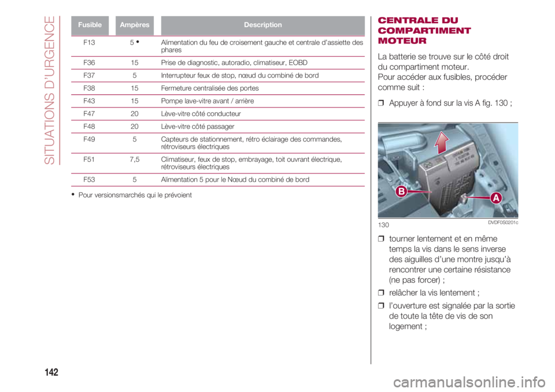Click figure code DVDF0S0201c
The height and width of the screenshot is (392, 555).
(503, 223)
